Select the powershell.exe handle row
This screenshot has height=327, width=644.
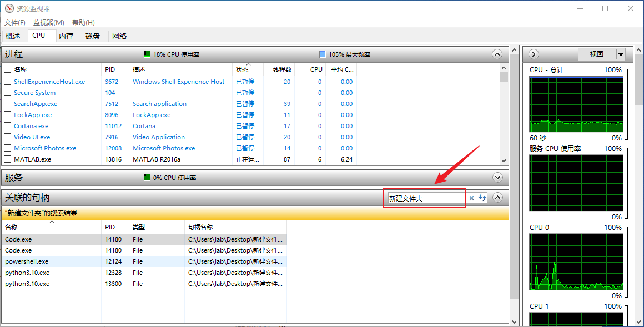(144, 261)
